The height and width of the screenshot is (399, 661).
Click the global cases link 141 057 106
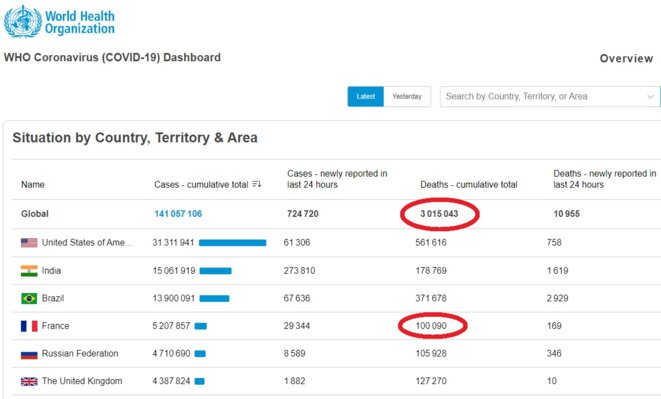click(x=178, y=214)
